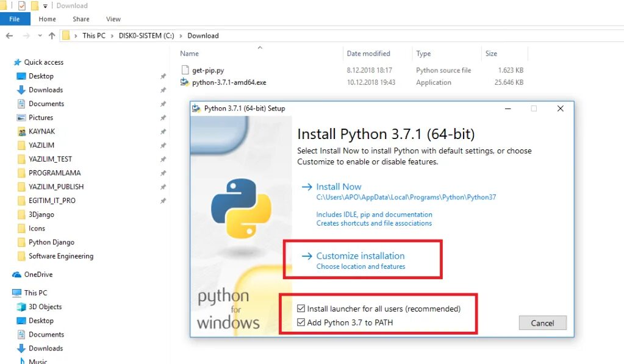Click Install Now link

pyautogui.click(x=339, y=187)
